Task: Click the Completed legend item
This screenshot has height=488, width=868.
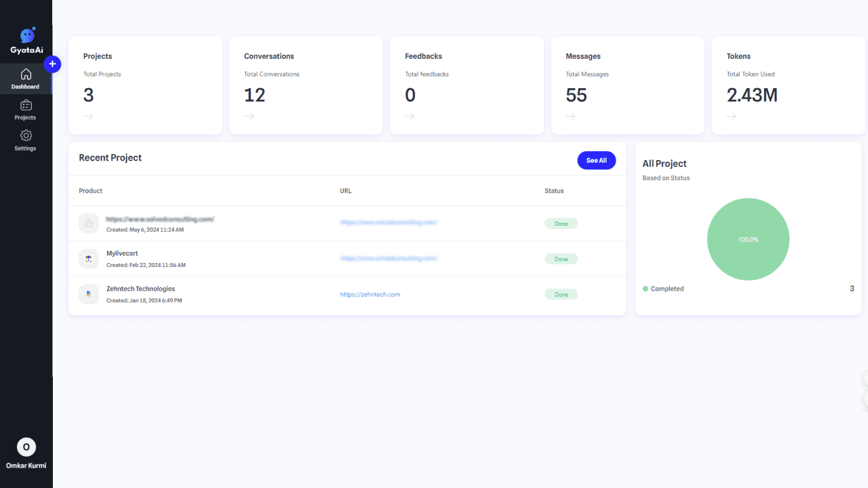Action: pyautogui.click(x=663, y=289)
